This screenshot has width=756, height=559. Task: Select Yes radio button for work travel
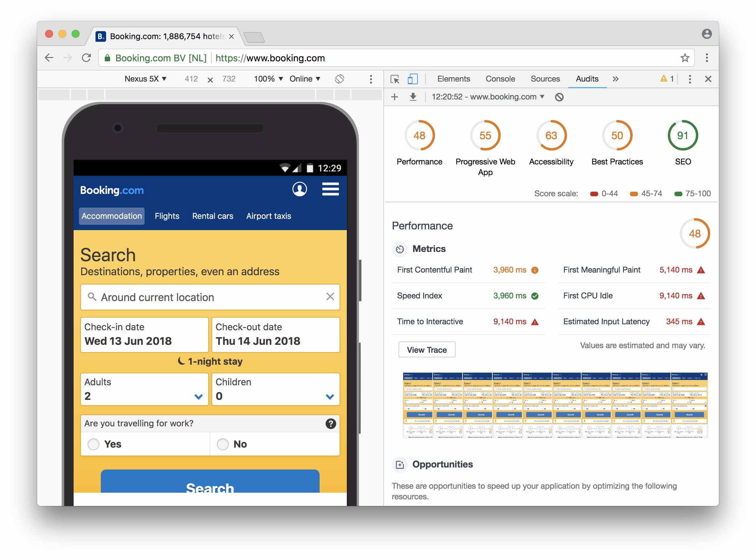tap(94, 443)
